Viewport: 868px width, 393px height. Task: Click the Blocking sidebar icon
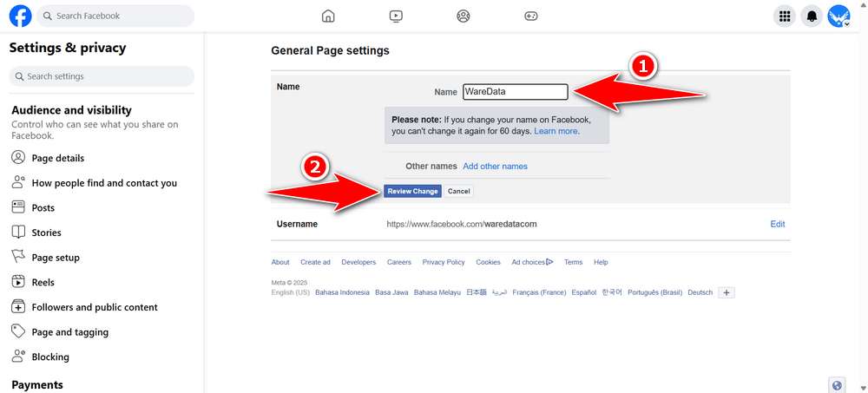coord(18,357)
